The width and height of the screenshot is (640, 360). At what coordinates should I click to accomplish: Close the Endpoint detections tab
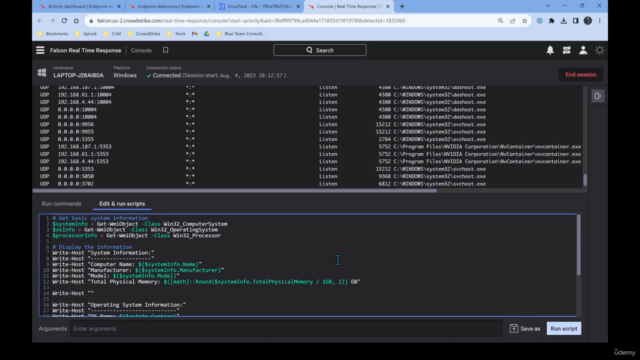tap(209, 6)
